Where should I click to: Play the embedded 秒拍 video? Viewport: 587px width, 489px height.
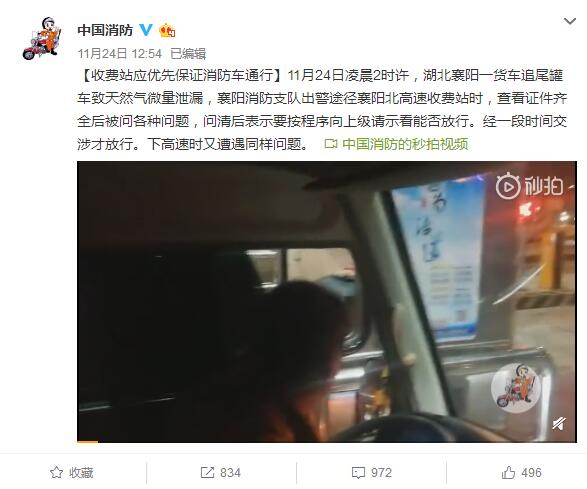pyautogui.click(x=327, y=302)
